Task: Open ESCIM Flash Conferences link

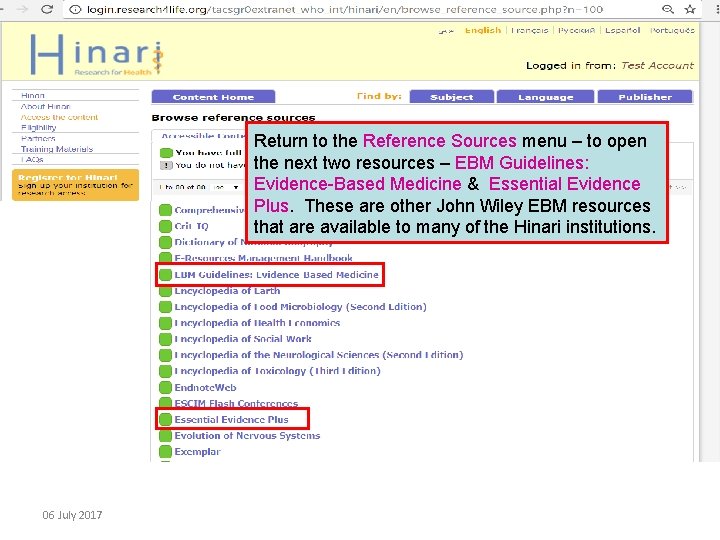Action: 236,403
